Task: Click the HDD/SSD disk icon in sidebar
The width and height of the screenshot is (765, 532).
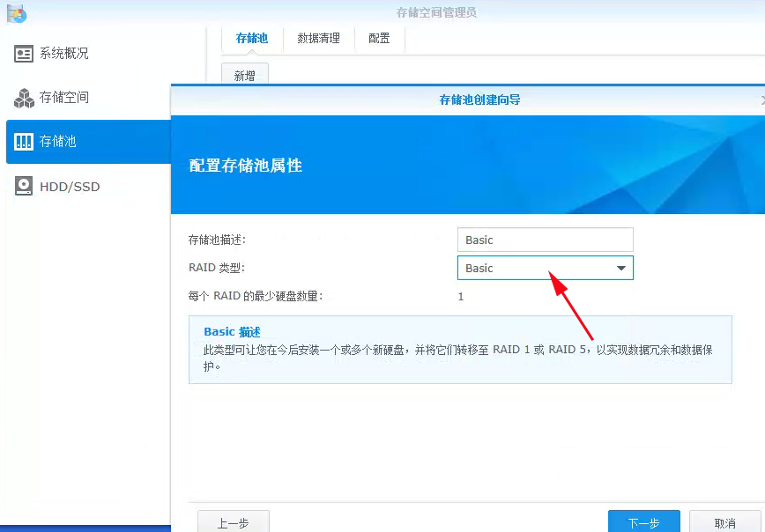Action: pyautogui.click(x=24, y=186)
